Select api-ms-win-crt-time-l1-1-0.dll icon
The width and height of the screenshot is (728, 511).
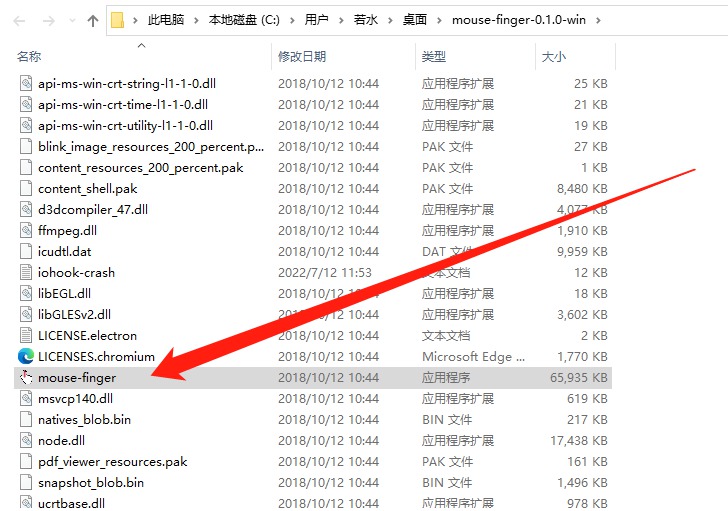[26, 104]
